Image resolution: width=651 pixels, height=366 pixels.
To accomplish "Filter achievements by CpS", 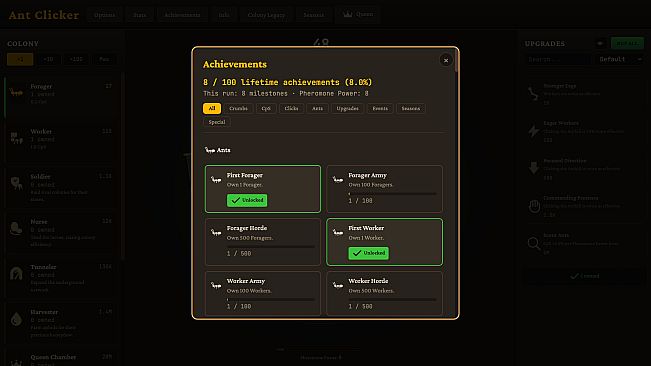I will point(266,108).
